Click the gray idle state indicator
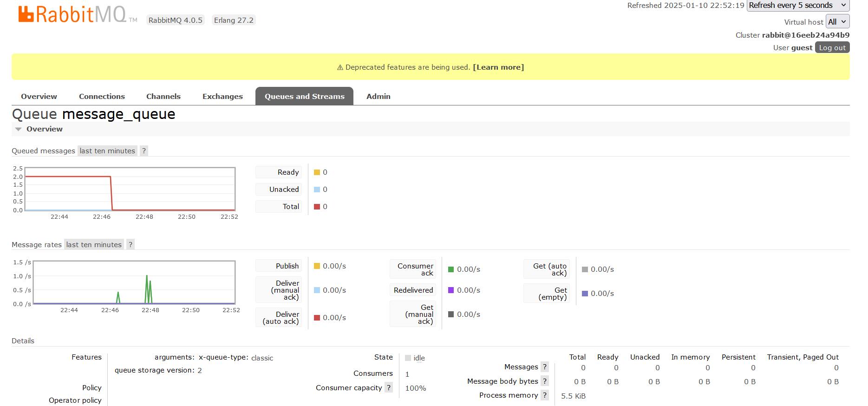Screen dimensions: 868x406 (408, 358)
